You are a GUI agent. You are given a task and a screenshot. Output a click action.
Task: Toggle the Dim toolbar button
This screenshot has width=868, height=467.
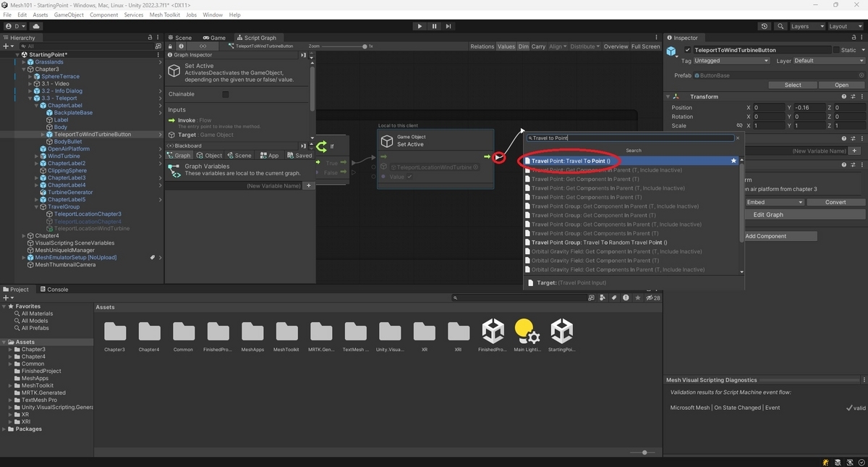click(x=524, y=46)
